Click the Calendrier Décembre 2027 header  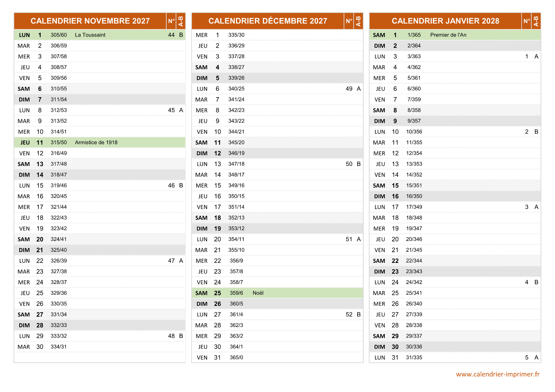(x=268, y=21)
